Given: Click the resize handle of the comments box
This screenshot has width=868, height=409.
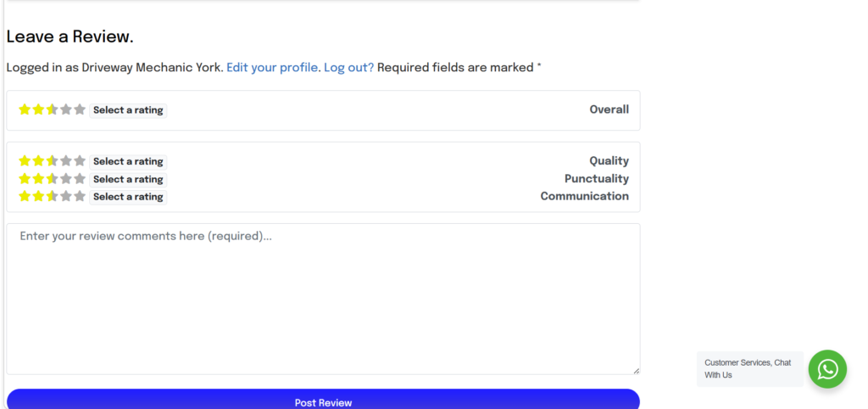Looking at the screenshot, I should coord(636,370).
